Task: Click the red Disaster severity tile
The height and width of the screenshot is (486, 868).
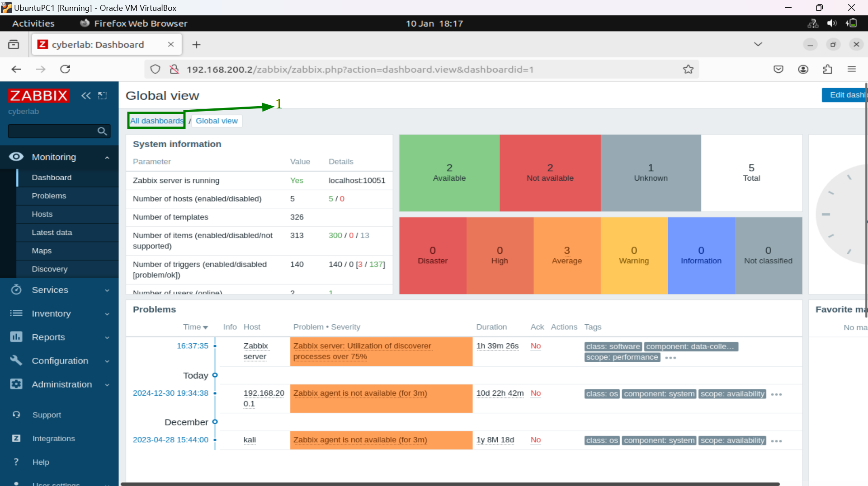Action: (433, 255)
